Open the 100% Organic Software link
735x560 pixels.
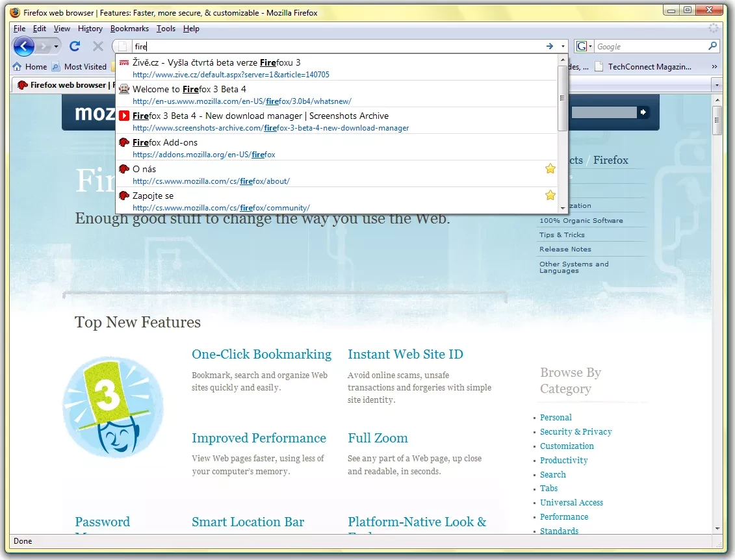click(x=581, y=221)
